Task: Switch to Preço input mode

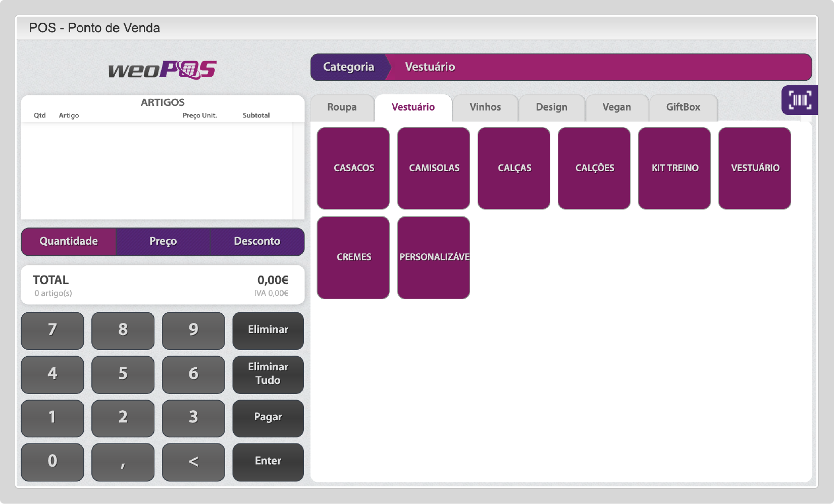Action: (163, 241)
